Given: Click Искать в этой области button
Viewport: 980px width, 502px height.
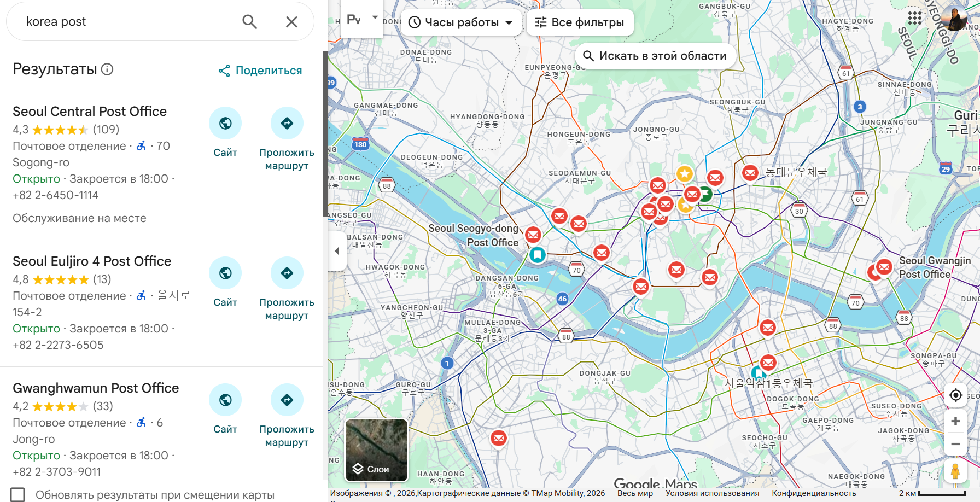Looking at the screenshot, I should tap(655, 56).
